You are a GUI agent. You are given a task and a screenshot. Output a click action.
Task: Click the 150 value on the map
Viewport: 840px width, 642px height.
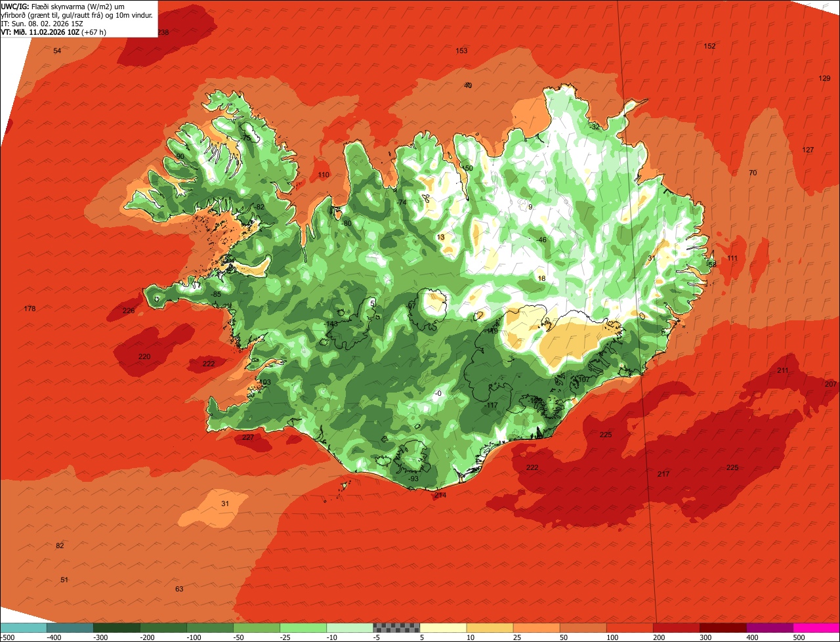pos(467,168)
